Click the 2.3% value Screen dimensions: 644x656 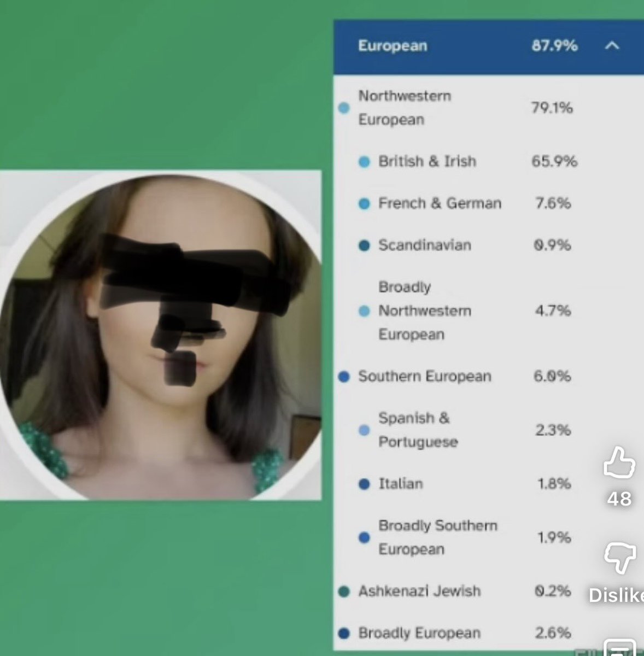coord(553,430)
